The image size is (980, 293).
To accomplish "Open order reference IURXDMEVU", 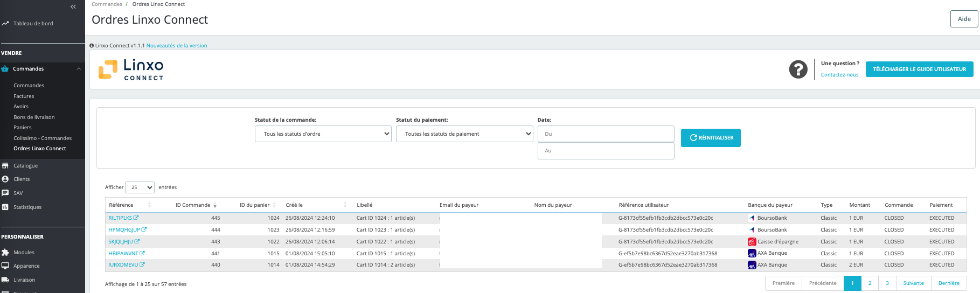I will (123, 264).
